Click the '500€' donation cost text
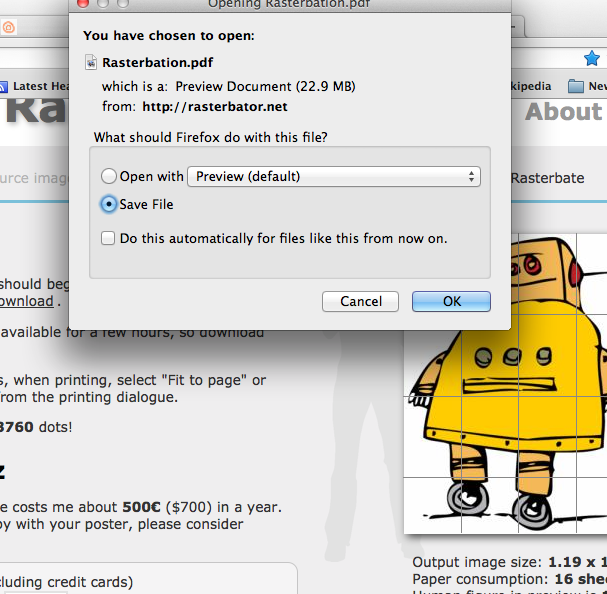Screen dimensions: 607x594 [x=141, y=507]
